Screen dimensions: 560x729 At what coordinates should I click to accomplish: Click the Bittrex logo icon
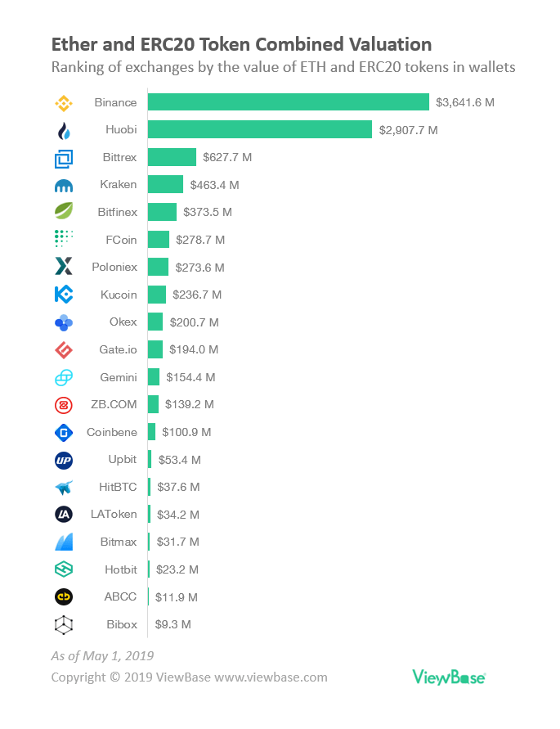[64, 158]
